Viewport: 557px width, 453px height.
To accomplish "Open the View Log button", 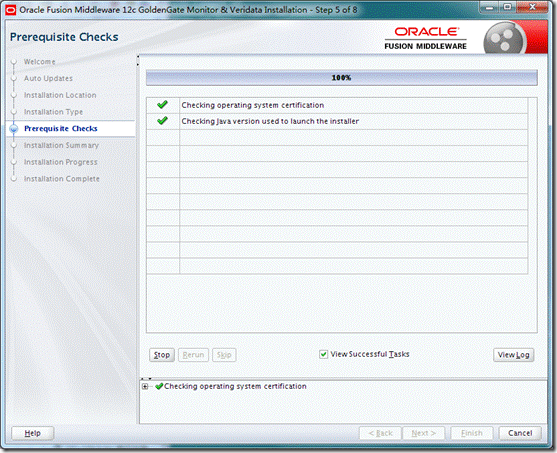I will pyautogui.click(x=513, y=355).
